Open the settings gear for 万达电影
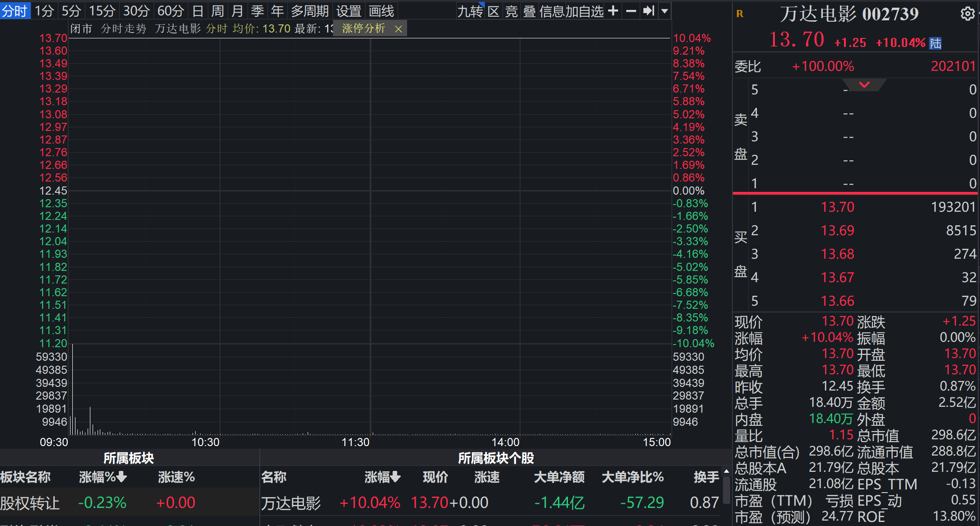This screenshot has height=526, width=980. point(967,14)
